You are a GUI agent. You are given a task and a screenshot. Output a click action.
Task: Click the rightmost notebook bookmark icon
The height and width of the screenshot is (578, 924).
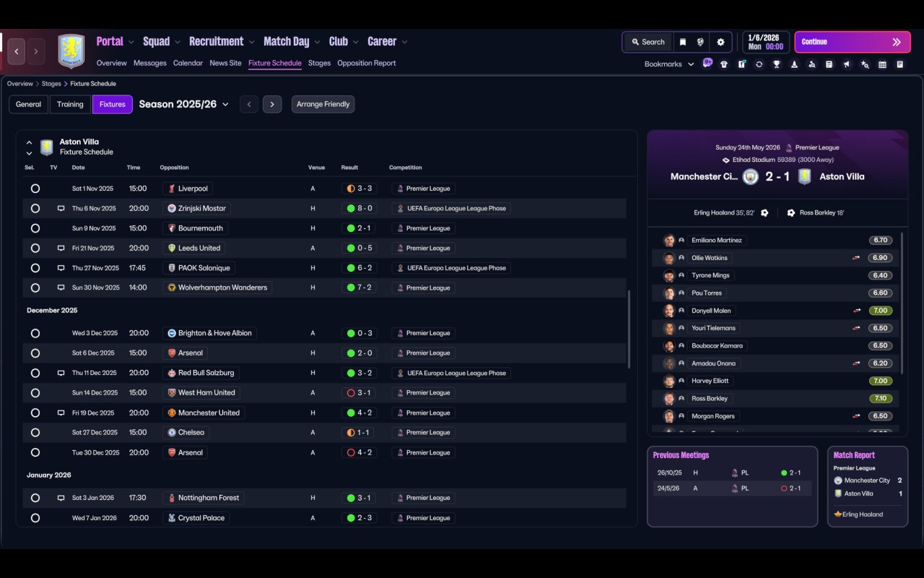[x=900, y=64]
